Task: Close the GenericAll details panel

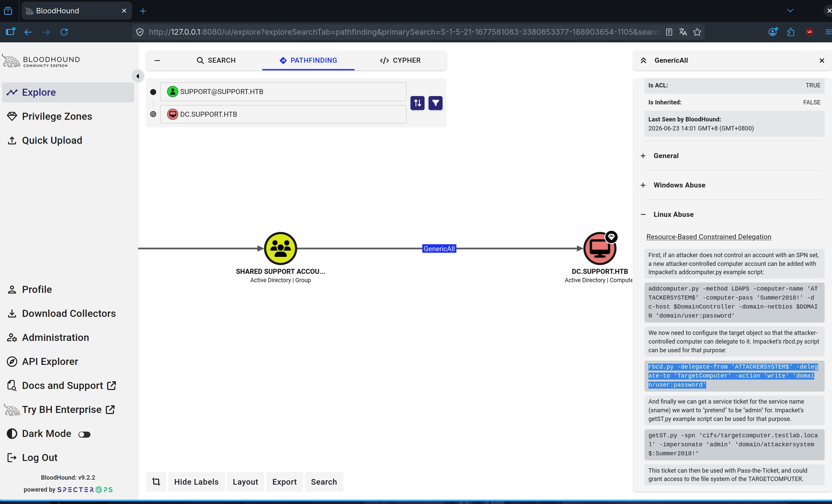Action: (822, 60)
